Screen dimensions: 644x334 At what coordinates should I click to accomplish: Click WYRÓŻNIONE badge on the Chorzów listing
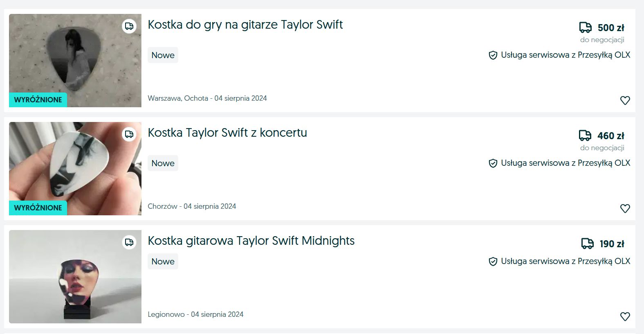pyautogui.click(x=38, y=208)
